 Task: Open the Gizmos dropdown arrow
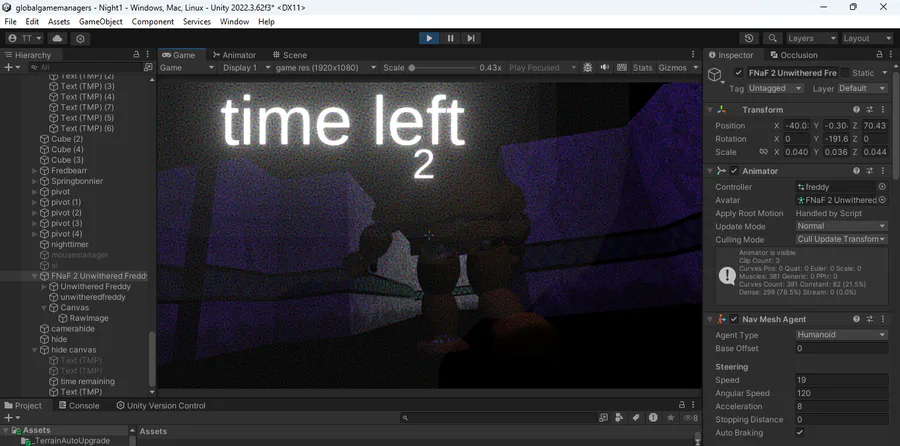[696, 68]
